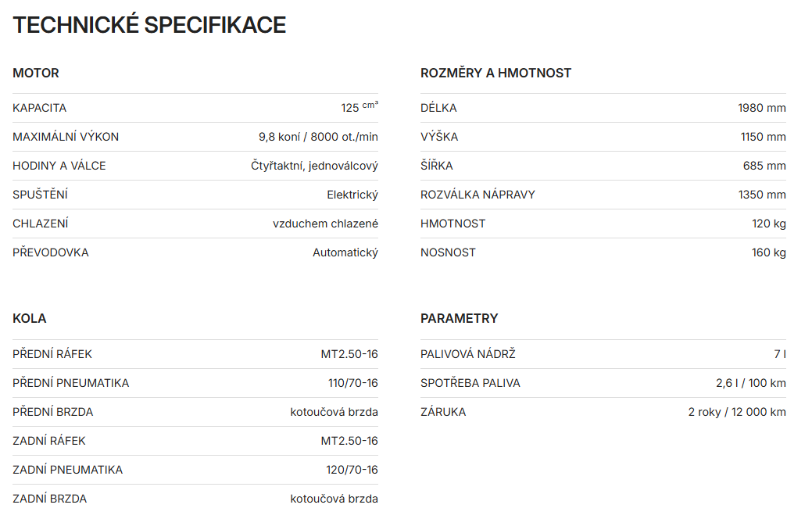Click the DÉLKA 1980 mm value

click(x=762, y=108)
